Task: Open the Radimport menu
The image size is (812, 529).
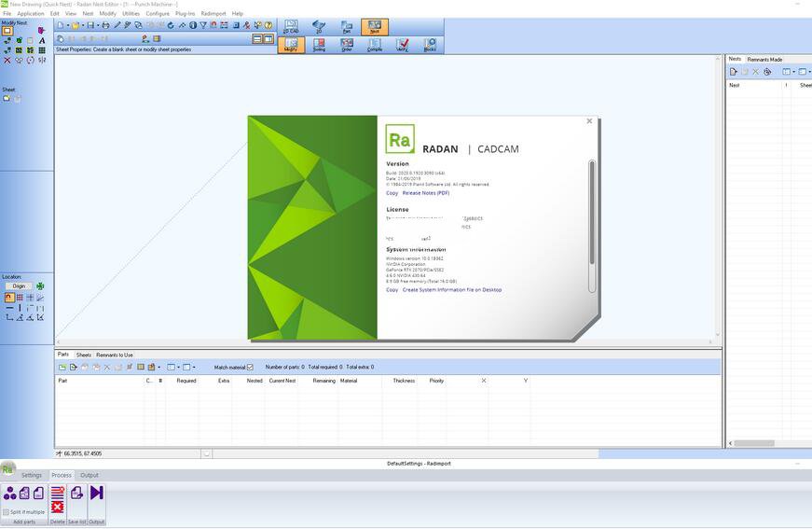Action: pyautogui.click(x=213, y=13)
